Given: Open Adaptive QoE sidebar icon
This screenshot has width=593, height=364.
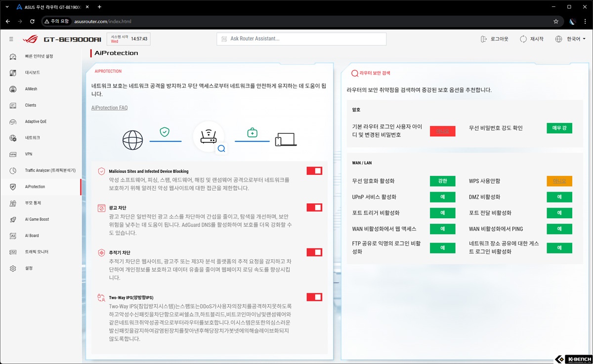Looking at the screenshot, I should pyautogui.click(x=13, y=121).
